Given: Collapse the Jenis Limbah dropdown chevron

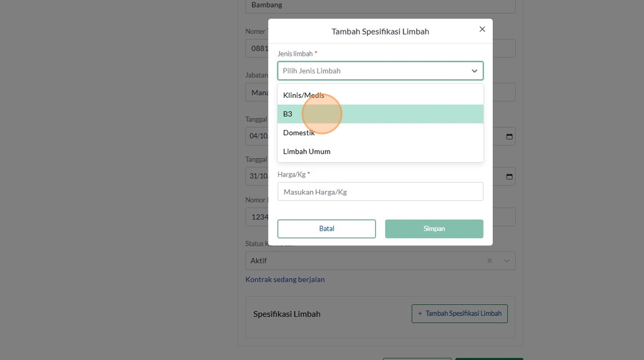Looking at the screenshot, I should pos(474,71).
